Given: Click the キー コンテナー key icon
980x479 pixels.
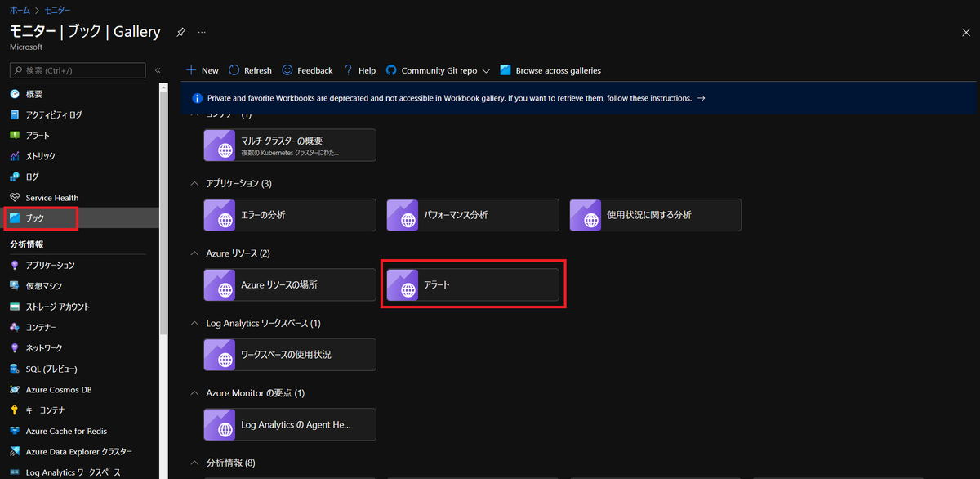Looking at the screenshot, I should click(x=15, y=410).
